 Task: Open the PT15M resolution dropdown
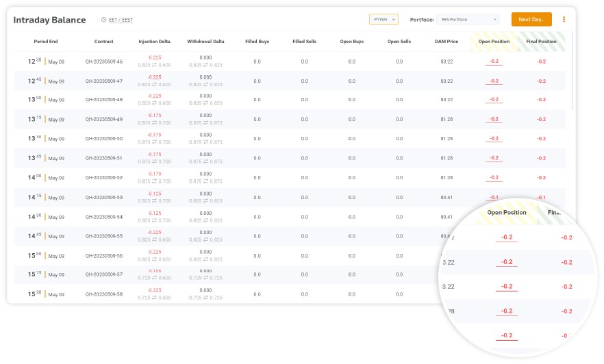[383, 19]
